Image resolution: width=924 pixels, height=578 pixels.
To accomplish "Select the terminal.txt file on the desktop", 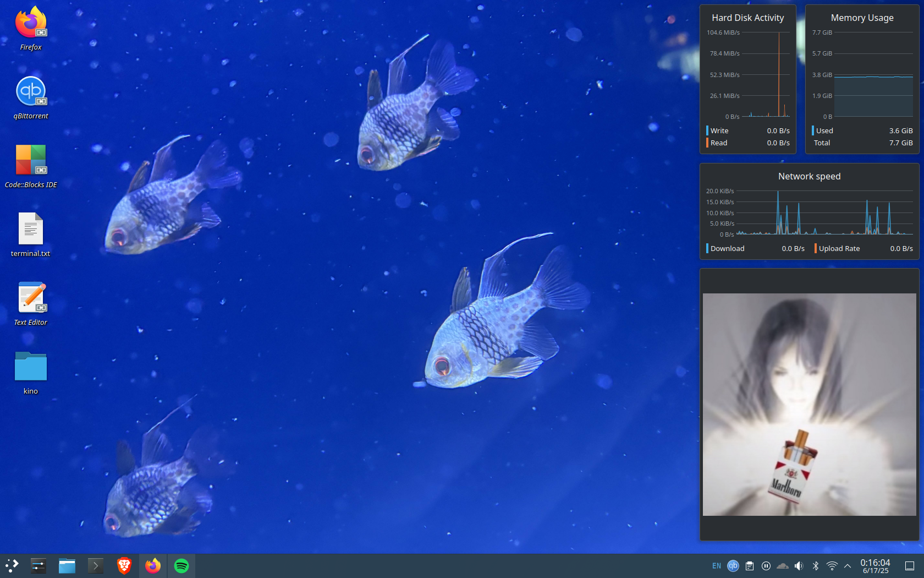I will 31,235.
